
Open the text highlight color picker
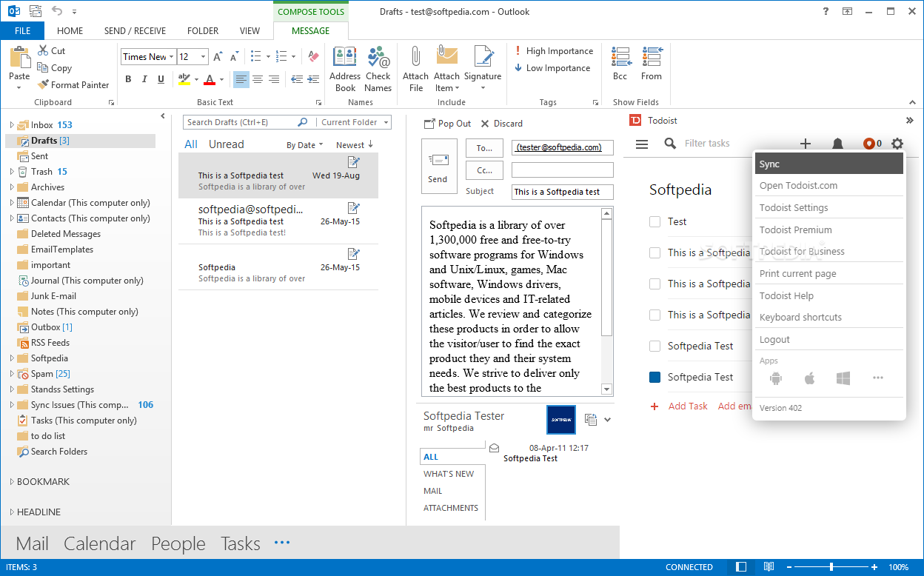(x=197, y=79)
